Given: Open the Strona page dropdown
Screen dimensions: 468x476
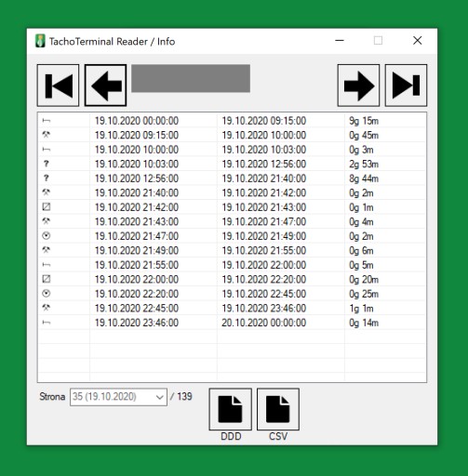Looking at the screenshot, I should click(x=160, y=397).
